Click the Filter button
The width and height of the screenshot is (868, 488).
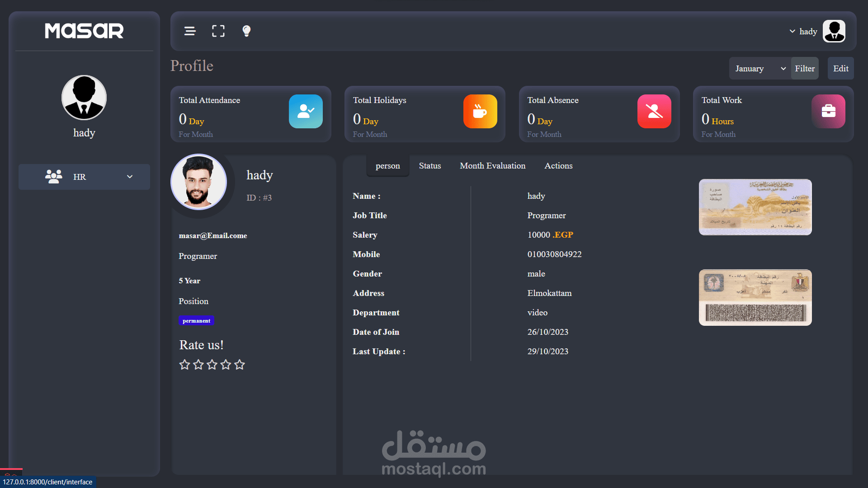[x=805, y=69]
